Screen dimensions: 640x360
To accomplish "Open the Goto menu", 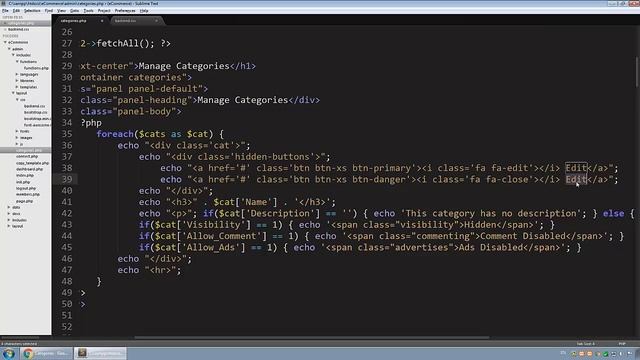I will [x=74, y=11].
